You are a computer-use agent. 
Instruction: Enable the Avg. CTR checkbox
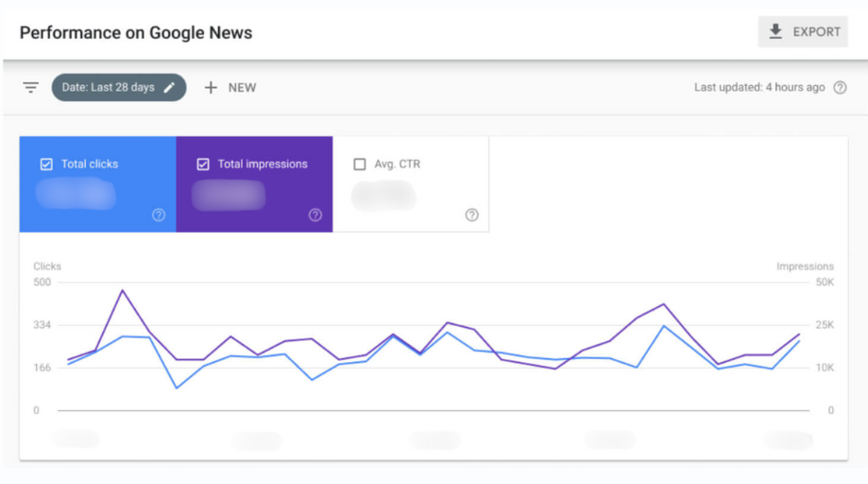(360, 164)
